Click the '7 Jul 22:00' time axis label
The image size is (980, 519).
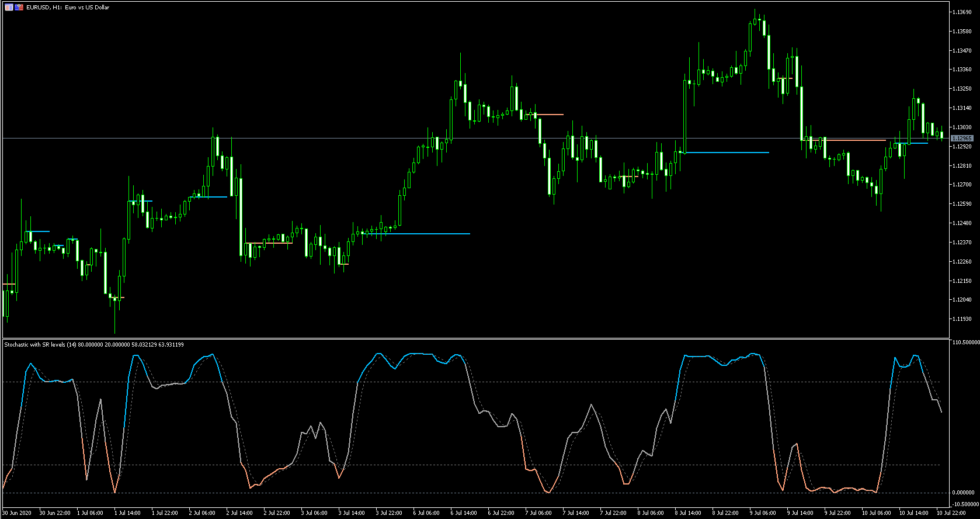click(x=613, y=513)
